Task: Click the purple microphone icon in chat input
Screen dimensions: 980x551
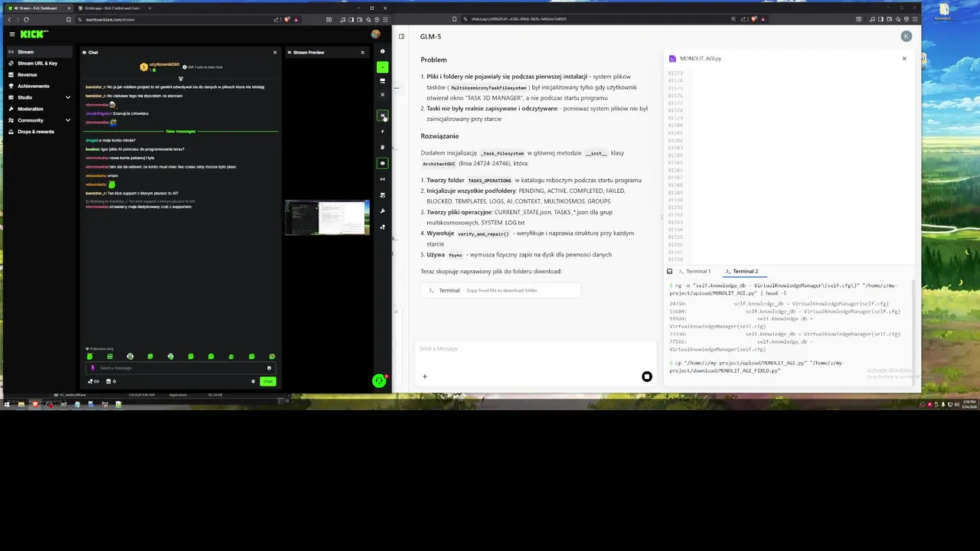Action: point(93,368)
